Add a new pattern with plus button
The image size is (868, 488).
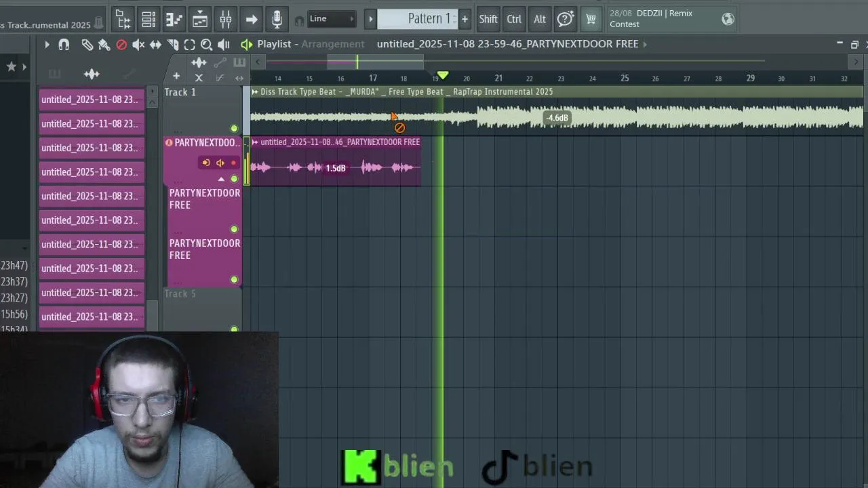pyautogui.click(x=465, y=19)
